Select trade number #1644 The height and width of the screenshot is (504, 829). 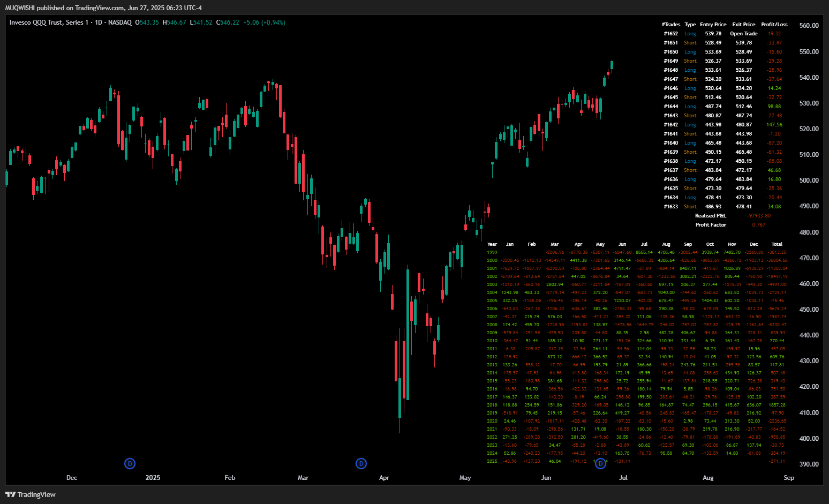point(671,107)
